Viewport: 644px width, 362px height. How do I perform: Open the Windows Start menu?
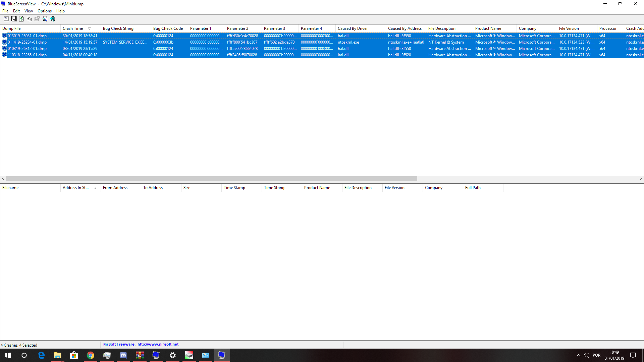[x=8, y=355]
